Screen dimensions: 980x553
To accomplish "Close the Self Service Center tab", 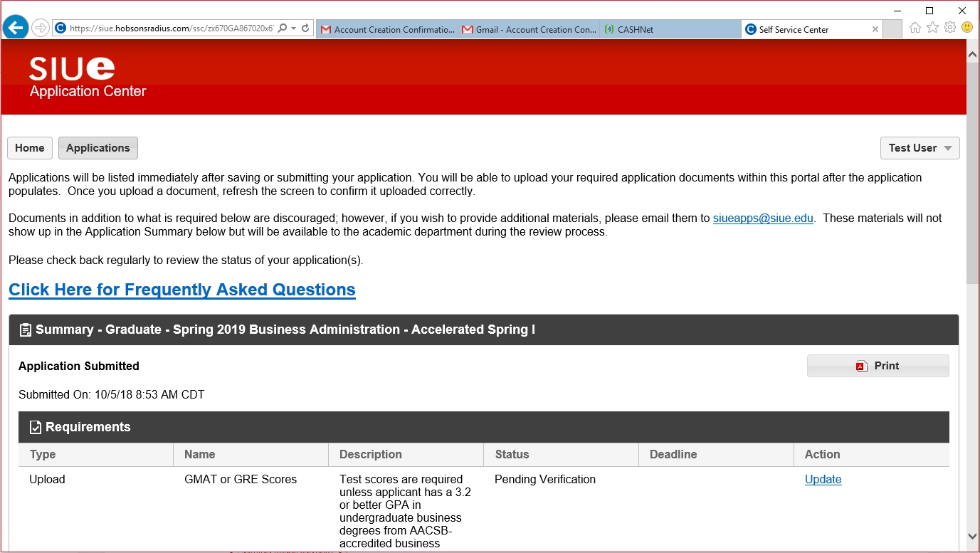I will point(875,30).
